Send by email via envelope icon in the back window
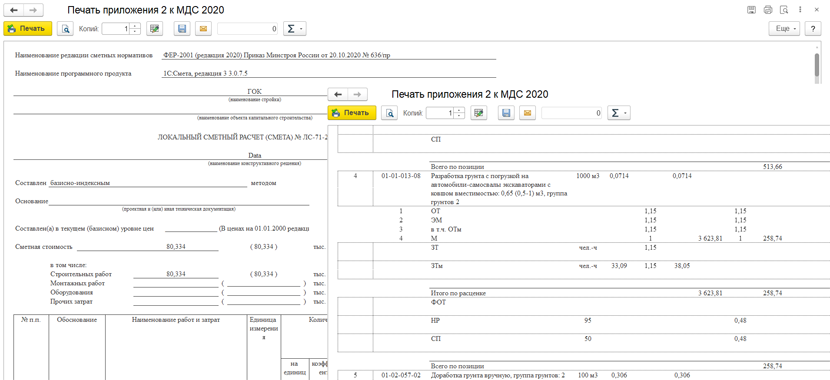The image size is (830, 380). point(202,29)
